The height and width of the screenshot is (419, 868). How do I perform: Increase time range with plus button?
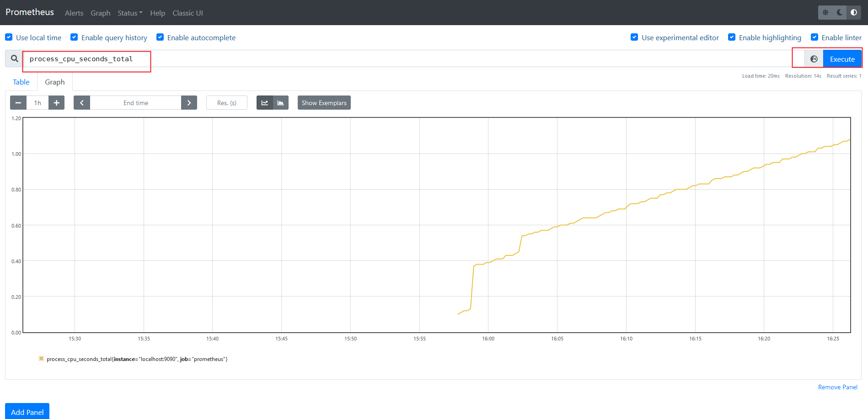click(x=57, y=103)
